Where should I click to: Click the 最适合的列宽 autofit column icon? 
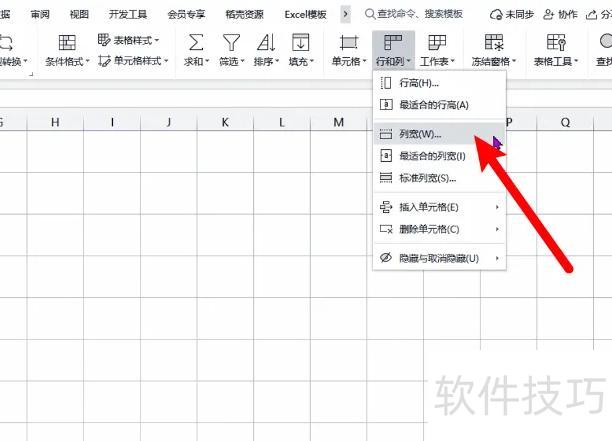386,156
